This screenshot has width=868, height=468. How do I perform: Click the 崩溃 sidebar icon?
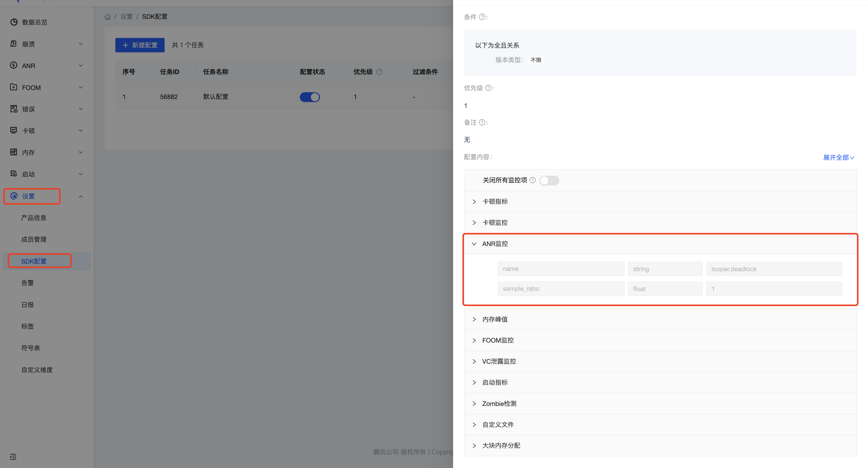(14, 44)
